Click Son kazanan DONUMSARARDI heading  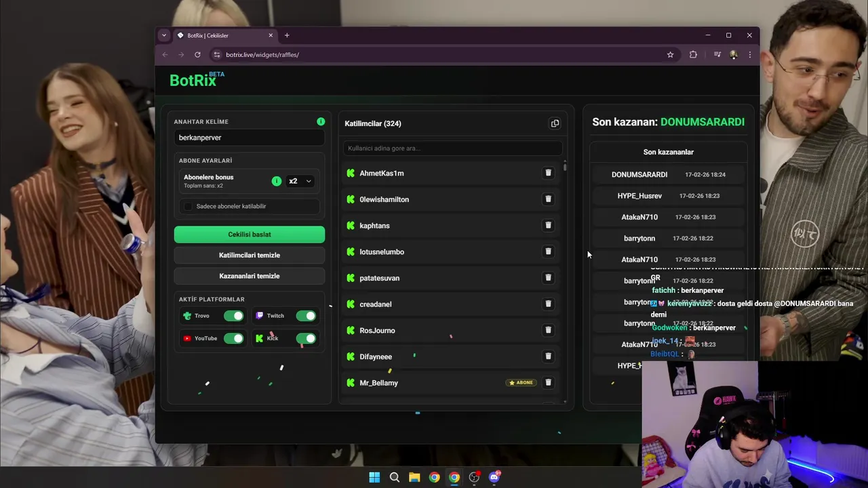point(668,122)
